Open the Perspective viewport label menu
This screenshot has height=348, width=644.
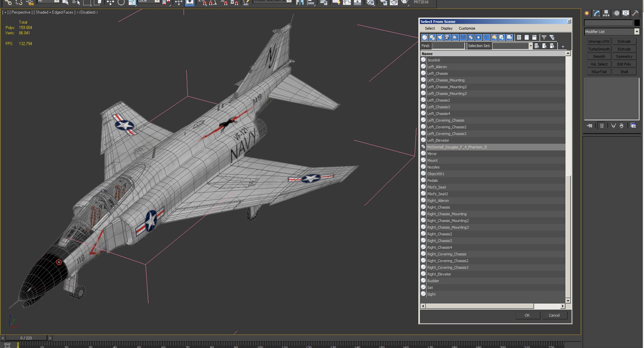(21, 12)
